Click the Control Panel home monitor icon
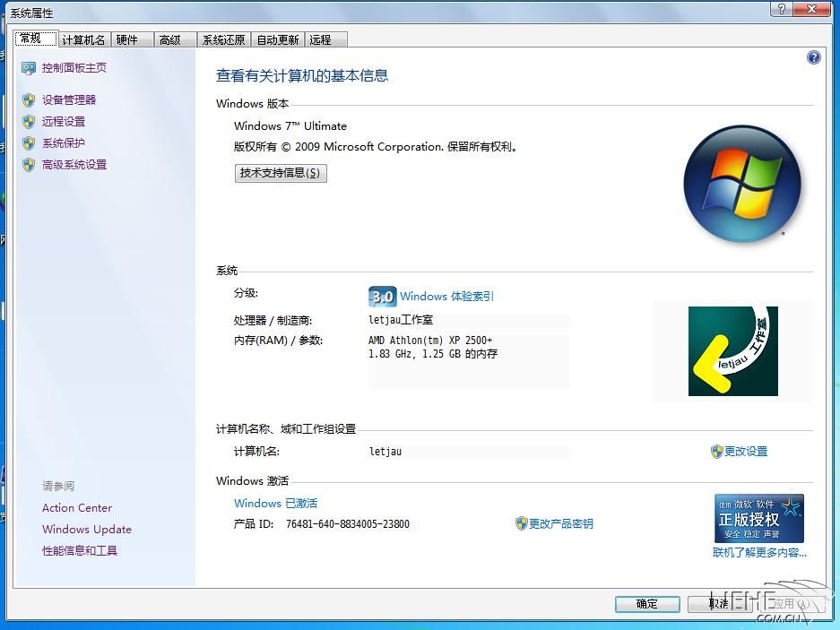Screen dimensions: 840x630 [x=29, y=68]
